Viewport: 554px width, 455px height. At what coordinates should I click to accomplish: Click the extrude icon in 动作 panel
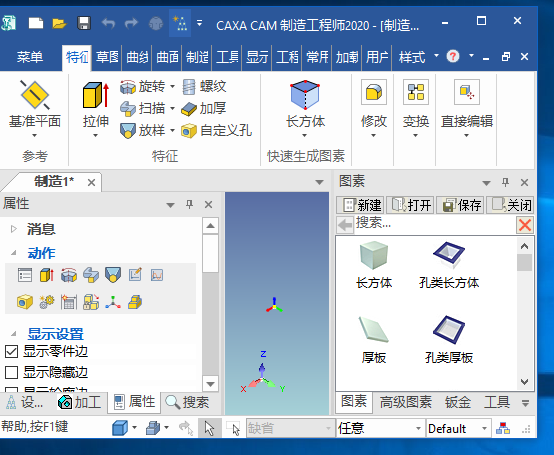coord(47,275)
